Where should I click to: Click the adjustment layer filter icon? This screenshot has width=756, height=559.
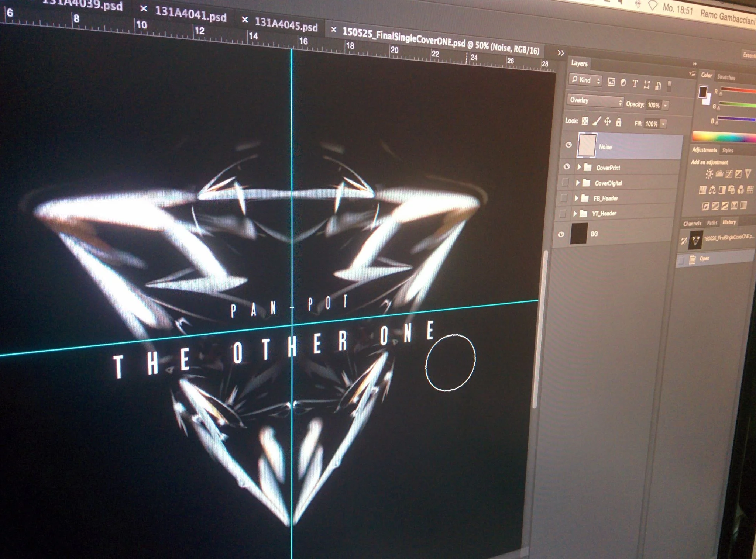pos(623,83)
